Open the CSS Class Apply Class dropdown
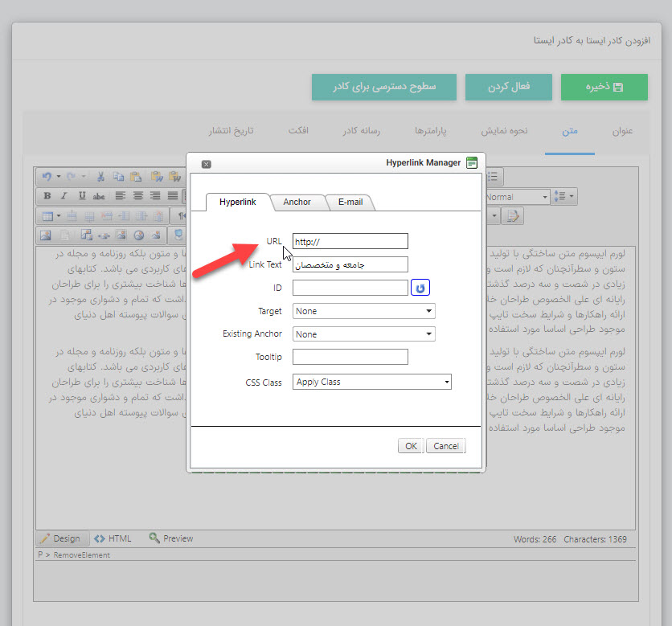The width and height of the screenshot is (672, 626). [371, 382]
